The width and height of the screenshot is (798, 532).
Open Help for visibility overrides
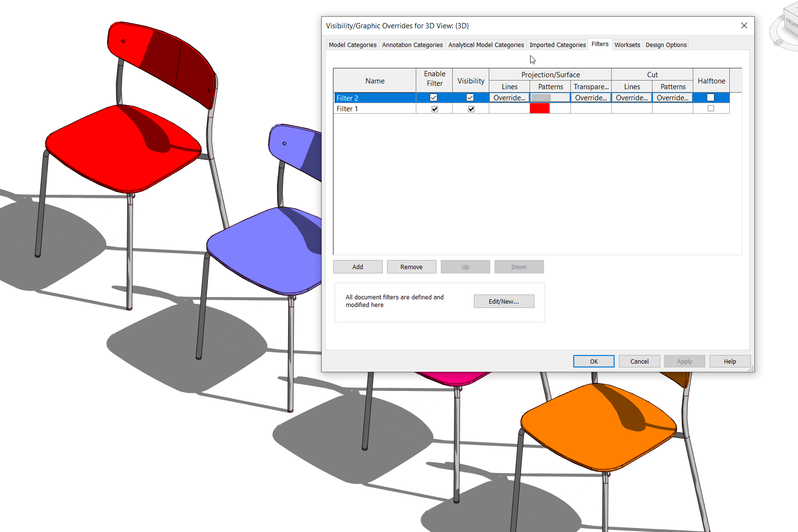(730, 361)
